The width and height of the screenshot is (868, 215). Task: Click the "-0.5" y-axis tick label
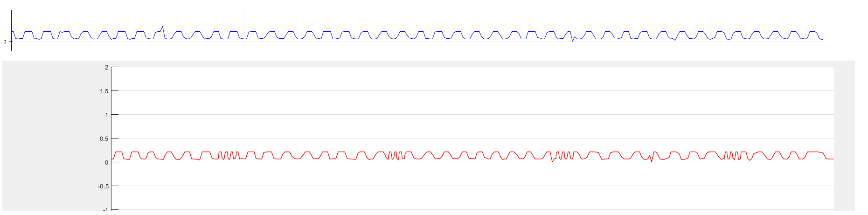(x=103, y=186)
